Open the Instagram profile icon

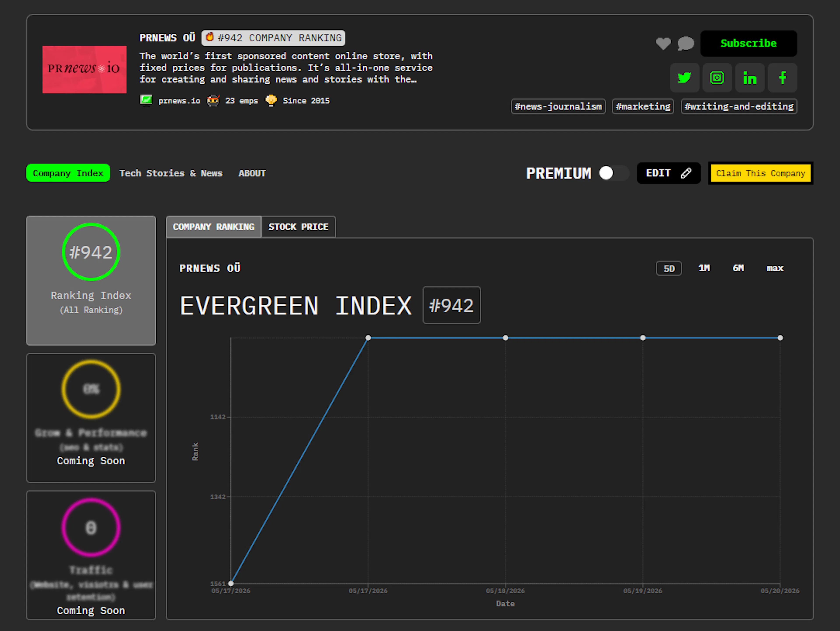click(717, 78)
